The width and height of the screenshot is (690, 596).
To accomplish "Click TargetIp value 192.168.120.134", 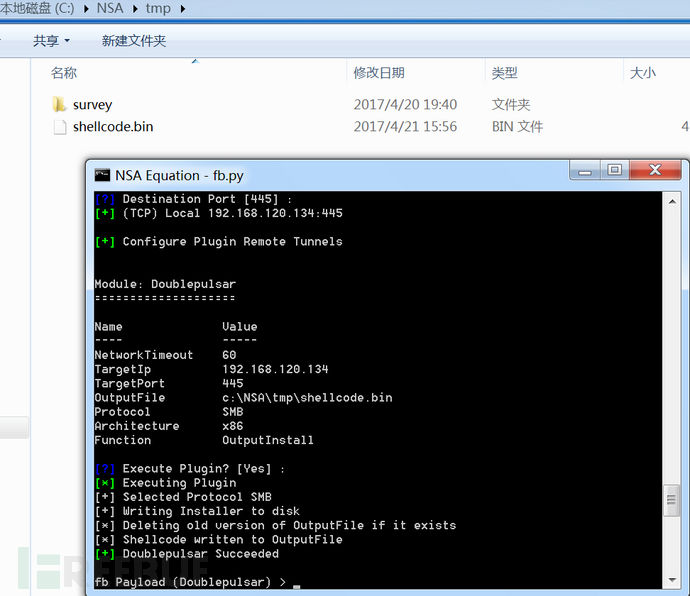I will coord(275,369).
